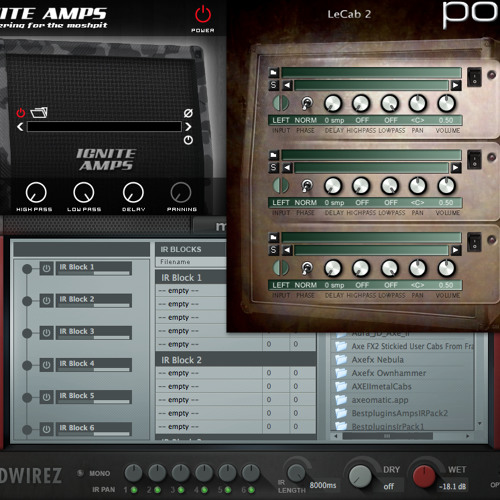Viewport: 500px width, 500px height.
Task: Open the Axe FX2 Stickied User Cabs folder
Action: click(404, 346)
